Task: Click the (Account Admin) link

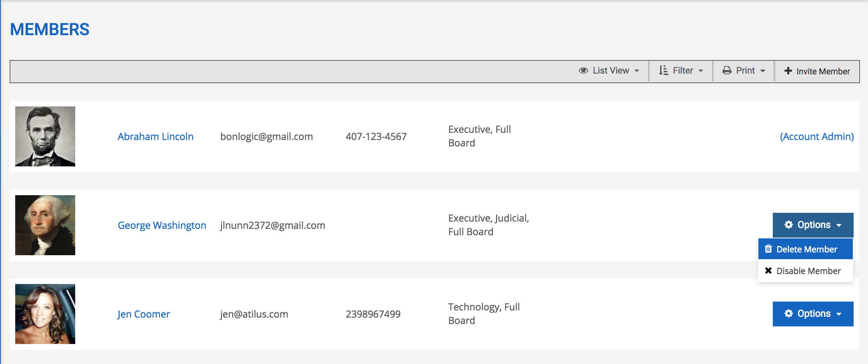Action: pyautogui.click(x=817, y=137)
